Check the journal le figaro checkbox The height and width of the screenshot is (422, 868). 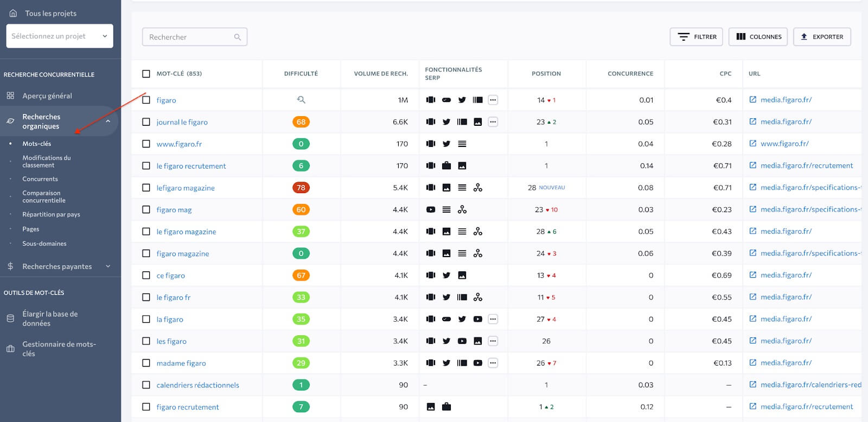(146, 122)
